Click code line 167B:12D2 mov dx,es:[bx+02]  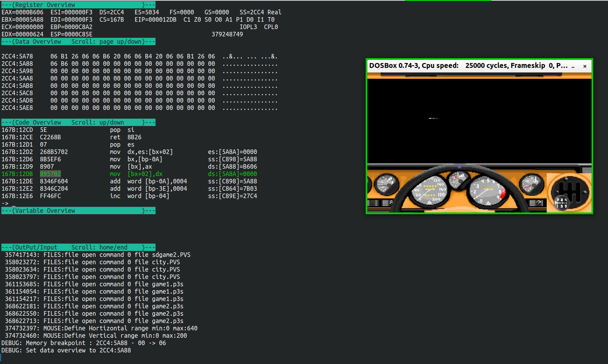click(x=129, y=152)
